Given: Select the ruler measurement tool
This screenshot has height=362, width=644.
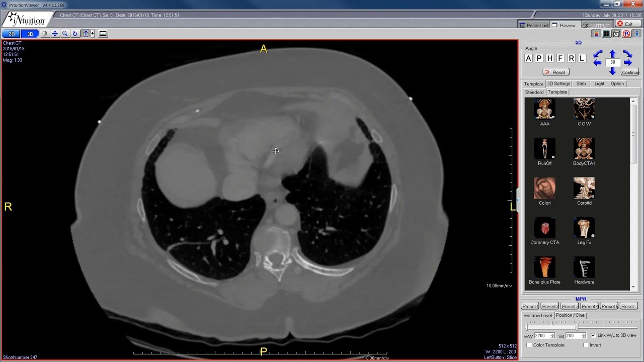Looking at the screenshot, I should (103, 34).
